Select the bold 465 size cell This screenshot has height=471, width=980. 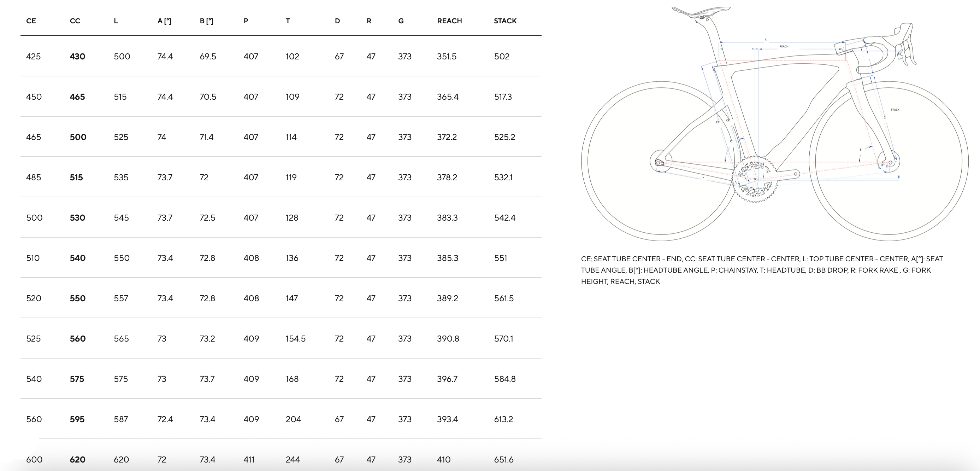[77, 97]
